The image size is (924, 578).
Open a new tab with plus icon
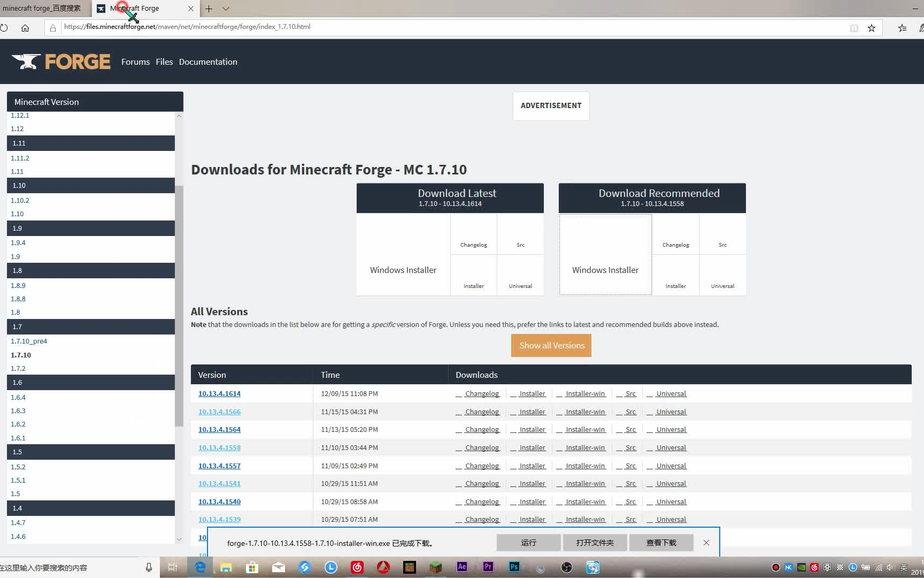[x=209, y=9]
